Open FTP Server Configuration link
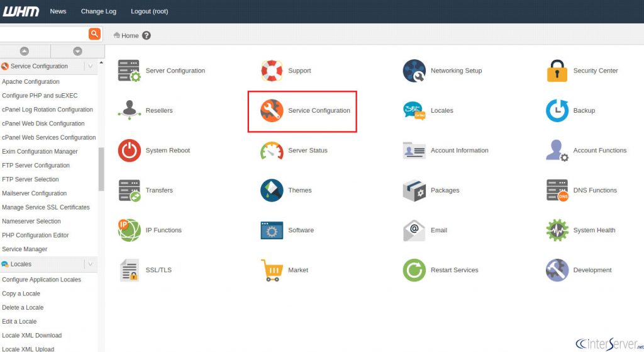 36,166
